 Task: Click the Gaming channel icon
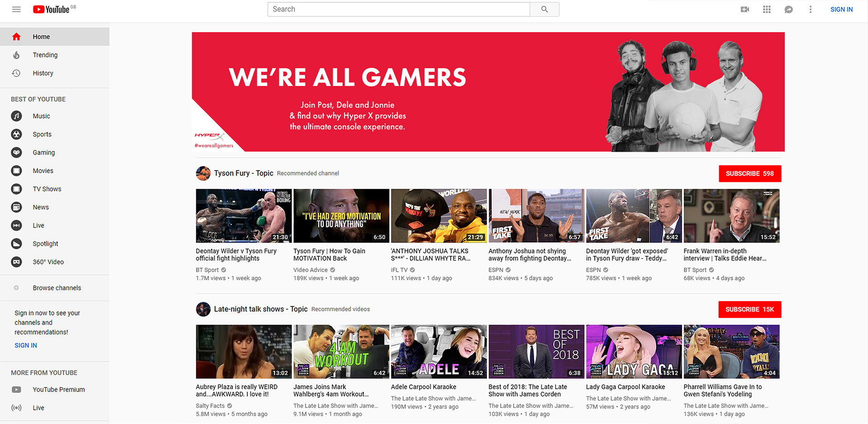click(x=16, y=152)
